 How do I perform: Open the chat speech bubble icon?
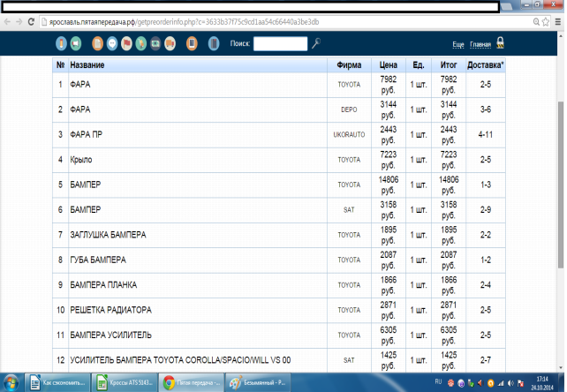pyautogui.click(x=112, y=44)
